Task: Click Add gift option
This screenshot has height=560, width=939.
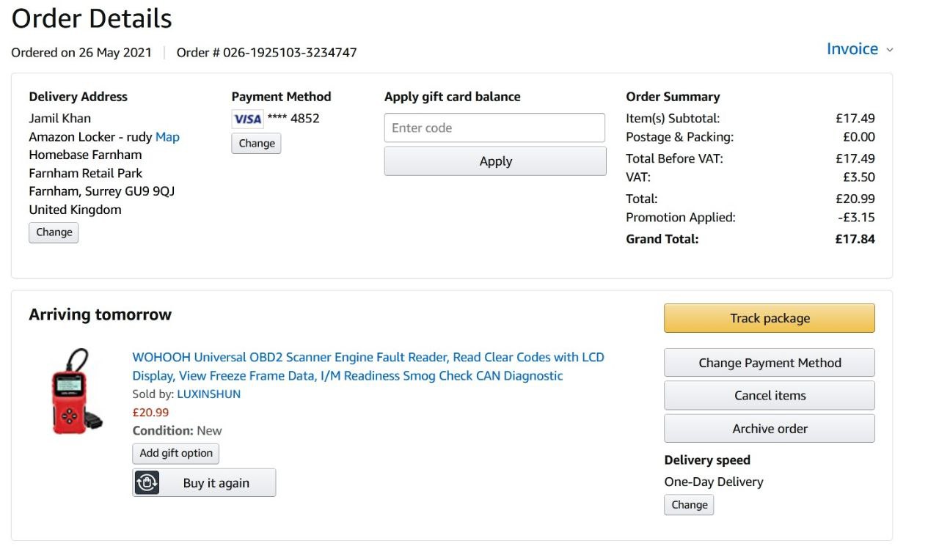Action: coord(176,454)
